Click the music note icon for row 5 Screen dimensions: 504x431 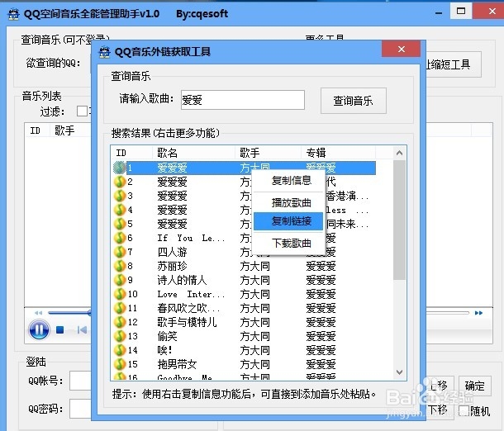click(x=120, y=224)
